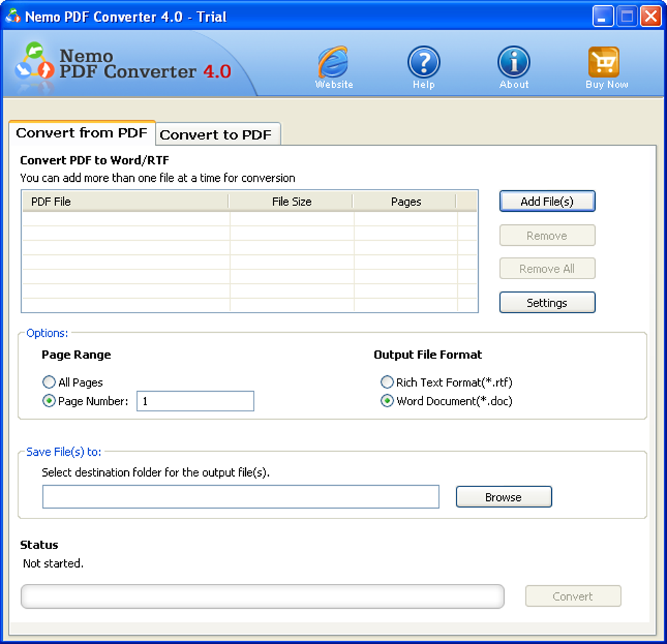667x644 pixels.
Task: Open the Help question mark icon
Action: tap(424, 67)
